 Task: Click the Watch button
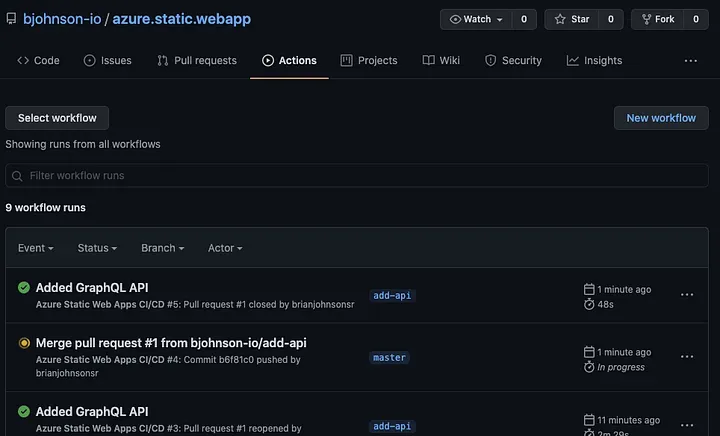click(476, 19)
